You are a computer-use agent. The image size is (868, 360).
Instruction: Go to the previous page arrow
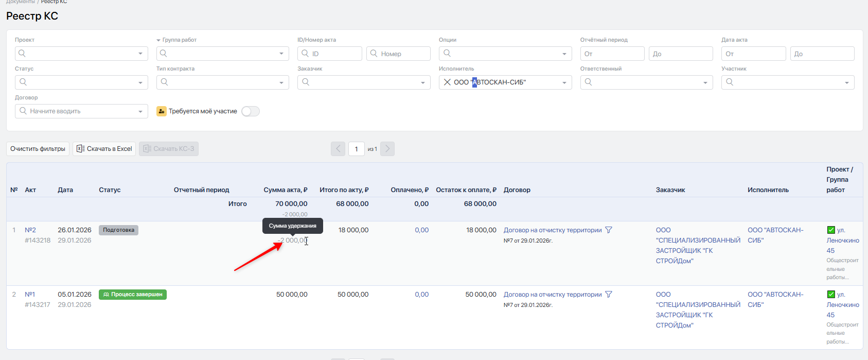(x=338, y=149)
